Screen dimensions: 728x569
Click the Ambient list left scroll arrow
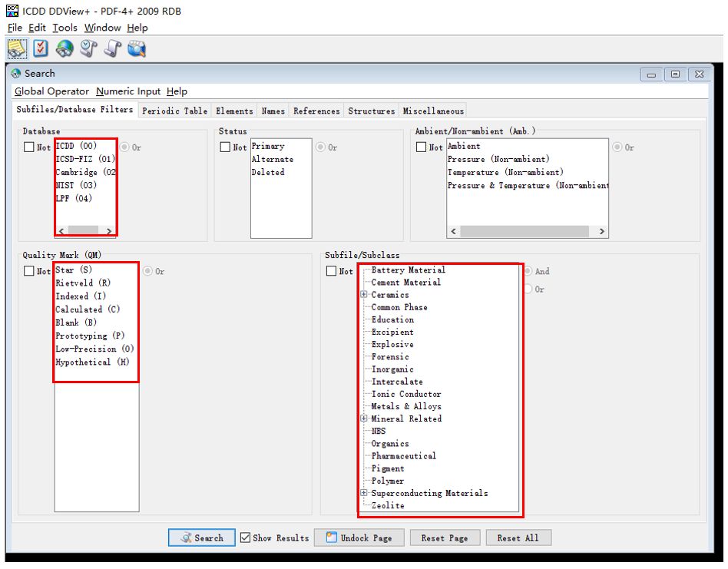(454, 231)
